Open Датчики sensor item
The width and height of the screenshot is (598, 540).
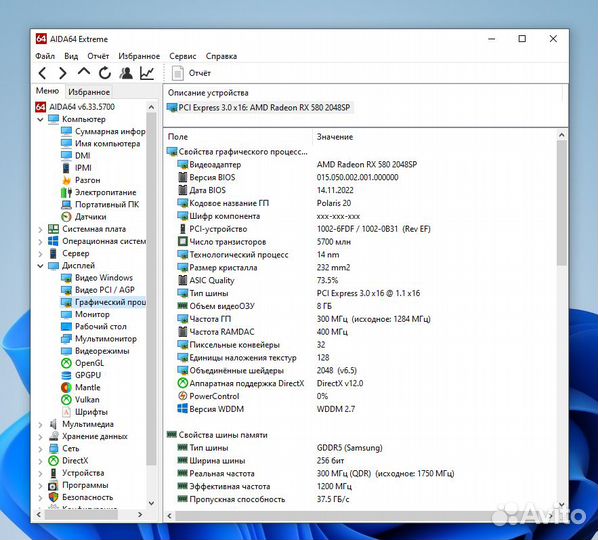[84, 217]
